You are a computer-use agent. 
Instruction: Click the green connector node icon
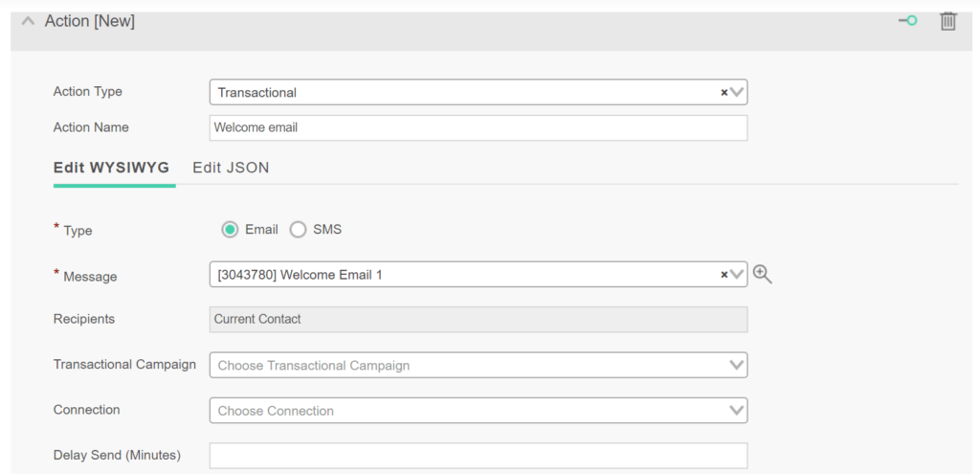point(908,21)
